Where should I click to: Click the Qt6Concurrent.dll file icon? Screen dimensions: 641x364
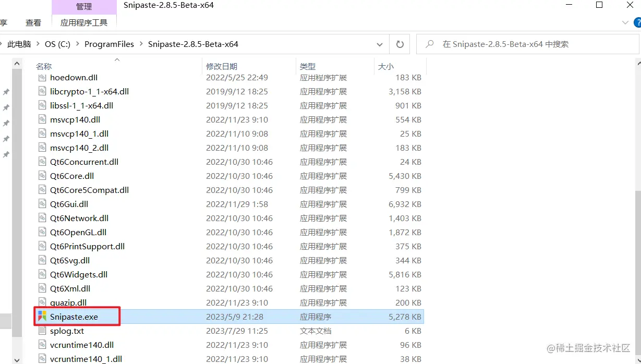42,162
